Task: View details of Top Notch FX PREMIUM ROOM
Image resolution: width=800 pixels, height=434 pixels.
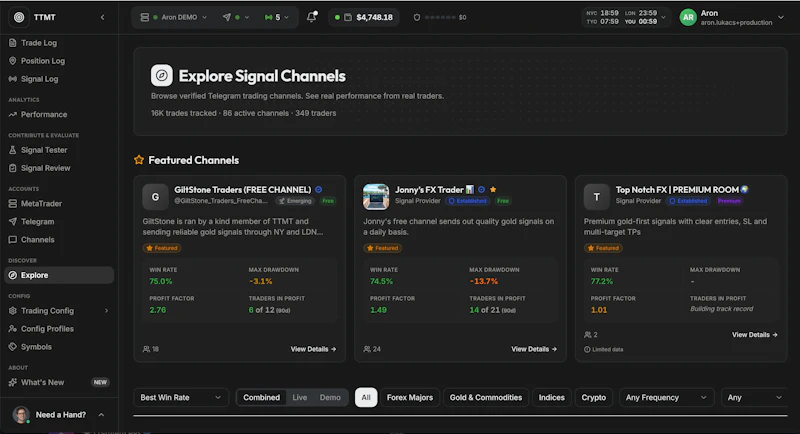Action: (x=755, y=335)
